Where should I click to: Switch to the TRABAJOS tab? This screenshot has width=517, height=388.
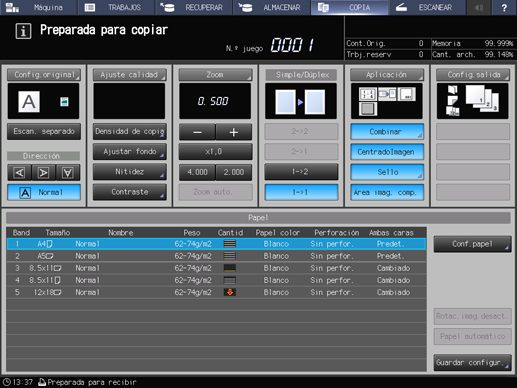[x=116, y=7]
